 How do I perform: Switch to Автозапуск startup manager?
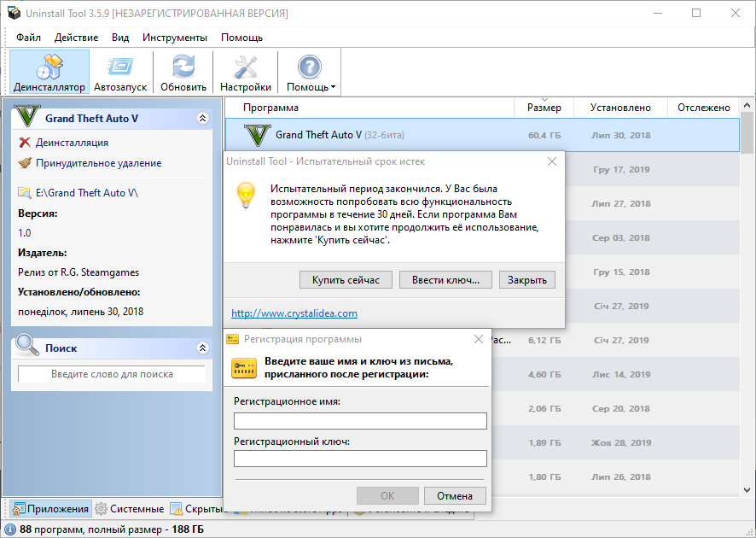(120, 72)
